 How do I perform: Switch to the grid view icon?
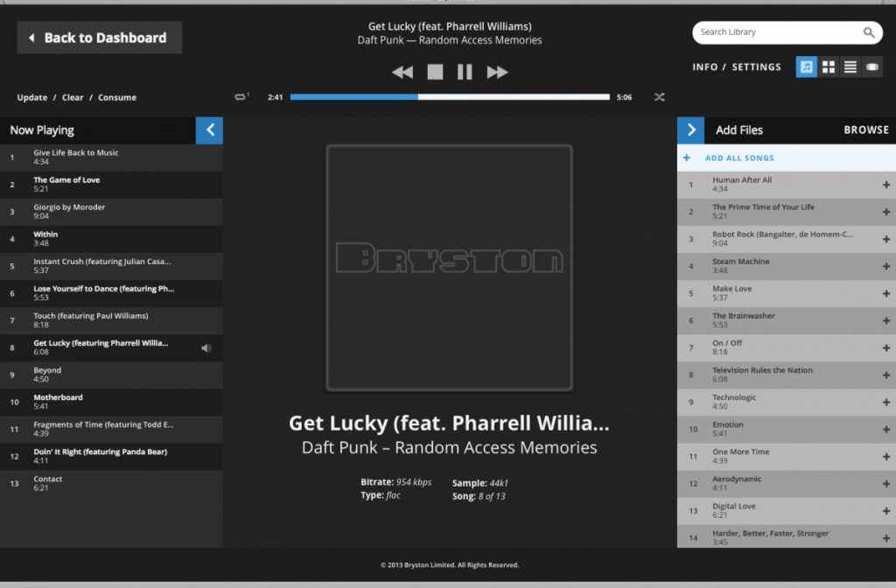click(828, 66)
